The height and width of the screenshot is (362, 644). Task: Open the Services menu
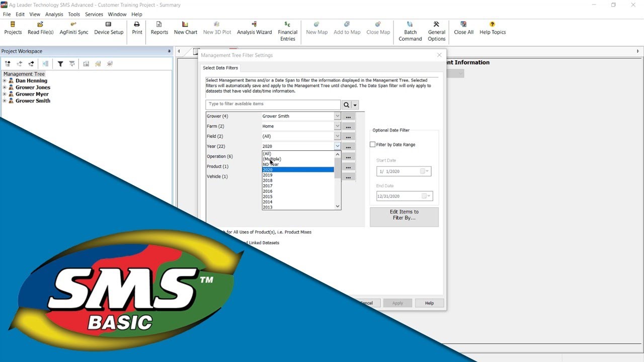pyautogui.click(x=94, y=15)
